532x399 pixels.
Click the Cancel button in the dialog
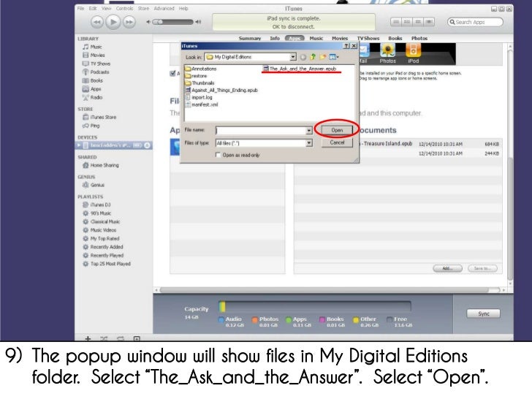click(337, 142)
